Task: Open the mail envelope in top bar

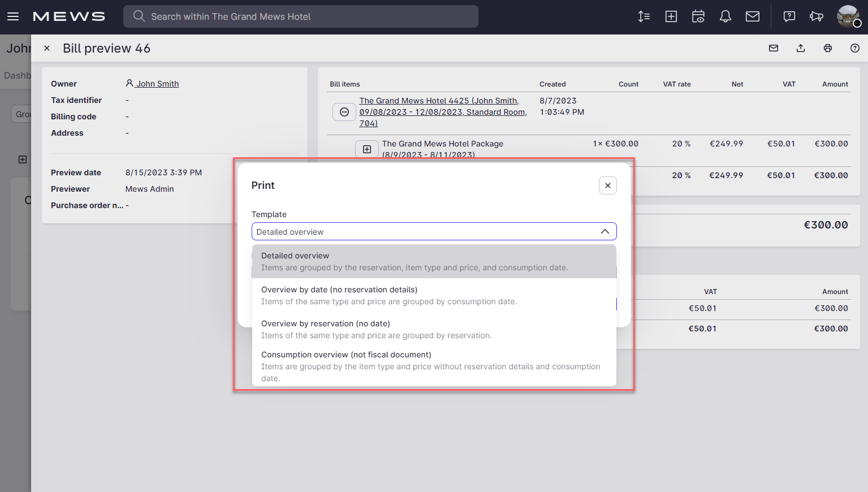Action: click(752, 16)
